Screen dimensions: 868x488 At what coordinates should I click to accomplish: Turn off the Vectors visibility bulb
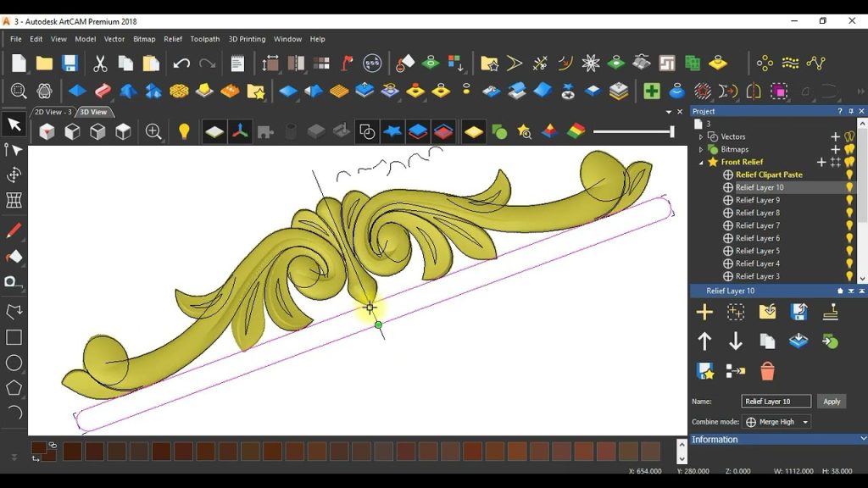[850, 136]
